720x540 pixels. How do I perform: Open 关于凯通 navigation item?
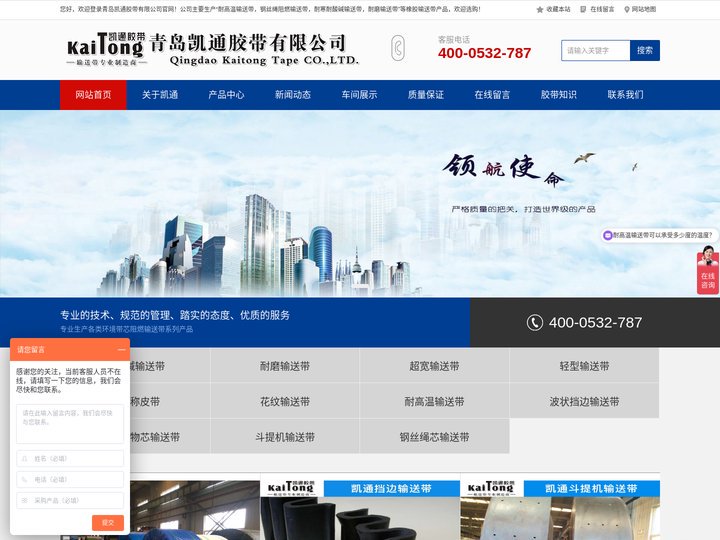tap(160, 95)
